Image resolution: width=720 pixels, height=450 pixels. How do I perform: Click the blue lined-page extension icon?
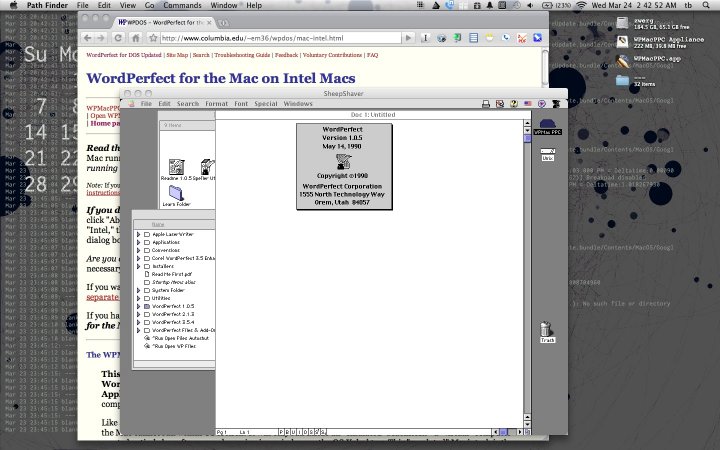[x=473, y=38]
